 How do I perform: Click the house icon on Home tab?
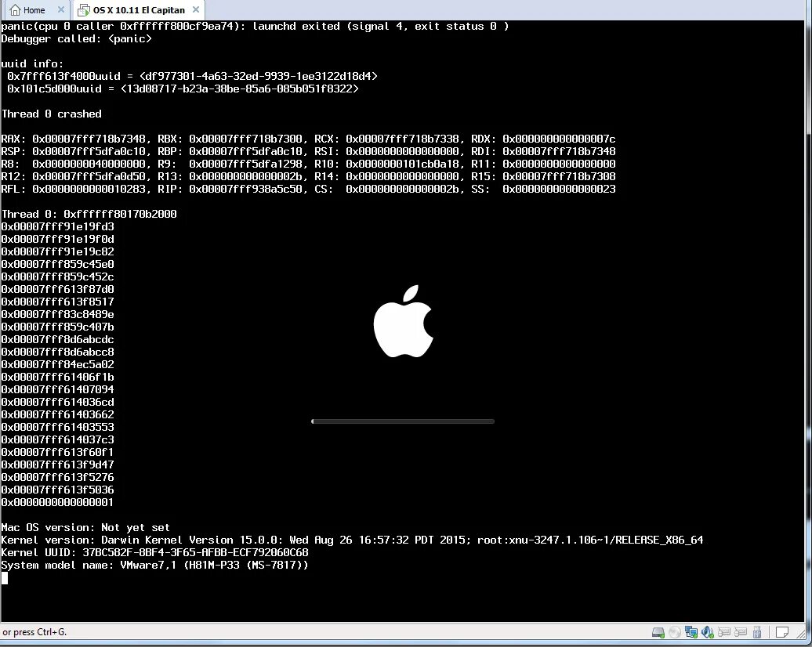15,10
